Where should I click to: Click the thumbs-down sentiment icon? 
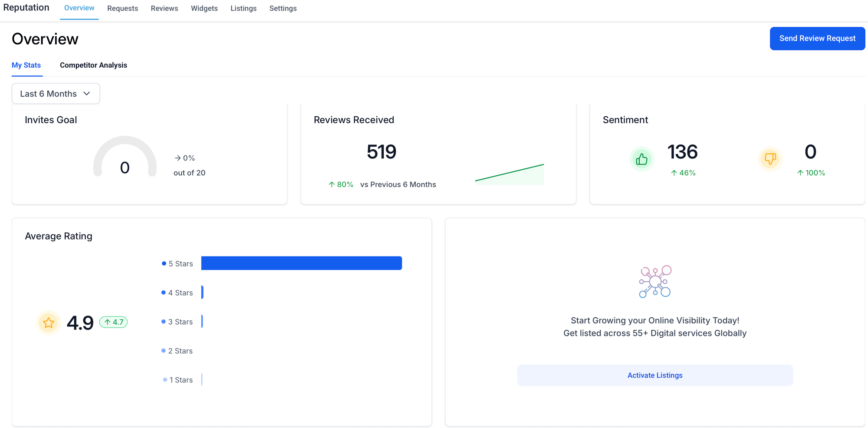point(770,159)
